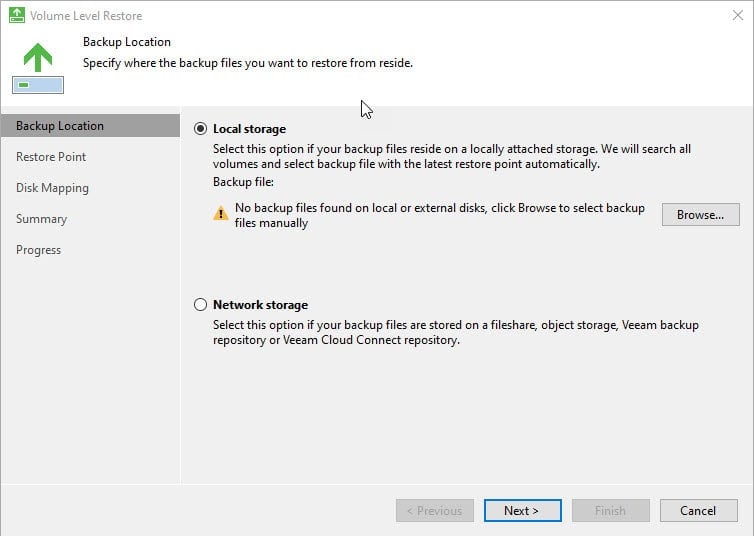754x536 pixels.
Task: Proceed with the Next button
Action: click(x=523, y=511)
